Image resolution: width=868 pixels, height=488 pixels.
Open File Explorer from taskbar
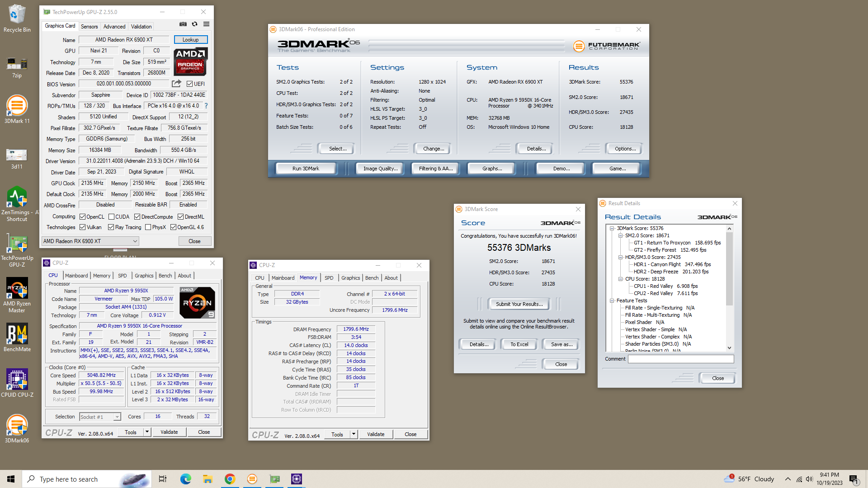[x=208, y=479]
